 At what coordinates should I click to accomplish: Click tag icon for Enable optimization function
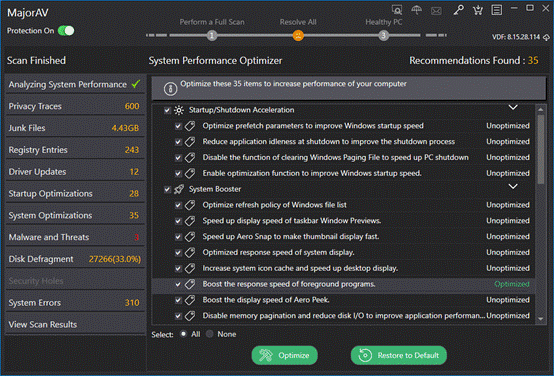click(190, 174)
